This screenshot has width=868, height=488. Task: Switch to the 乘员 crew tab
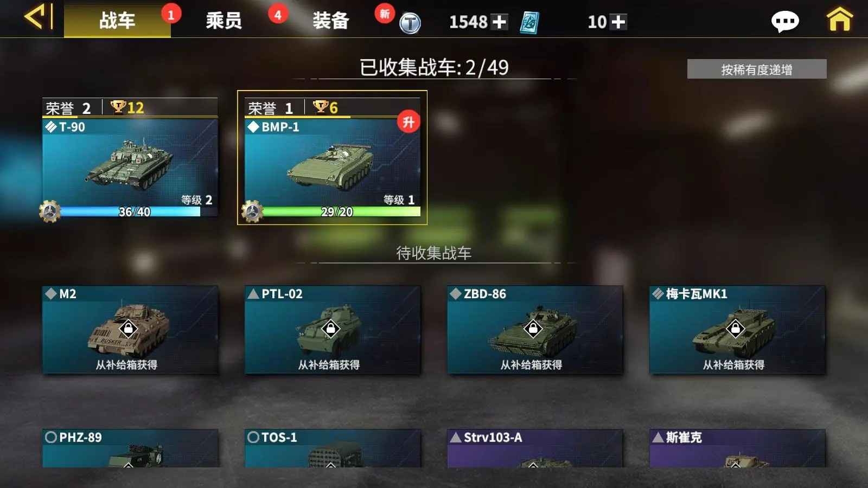[224, 21]
